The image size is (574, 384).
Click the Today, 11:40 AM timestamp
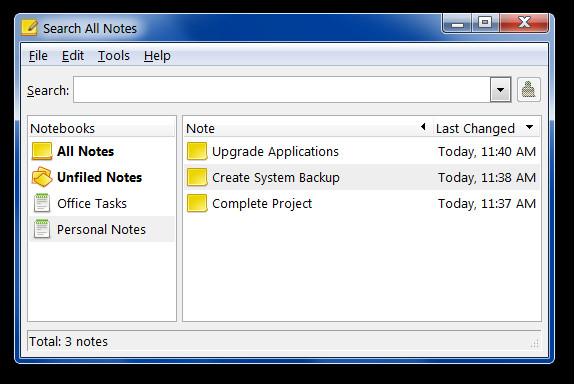pos(487,152)
